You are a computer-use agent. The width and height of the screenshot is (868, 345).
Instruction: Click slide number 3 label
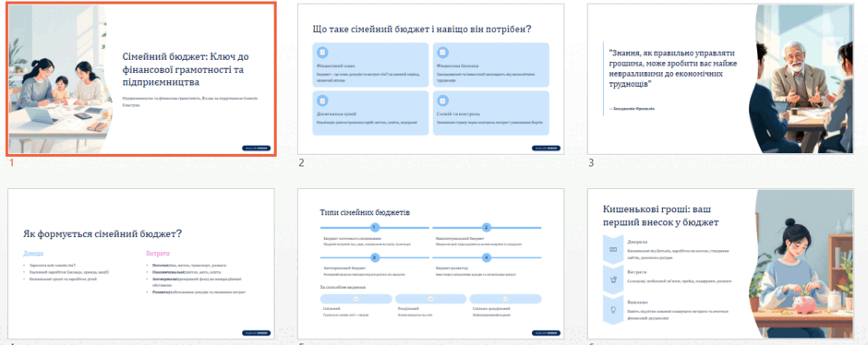pyautogui.click(x=591, y=163)
